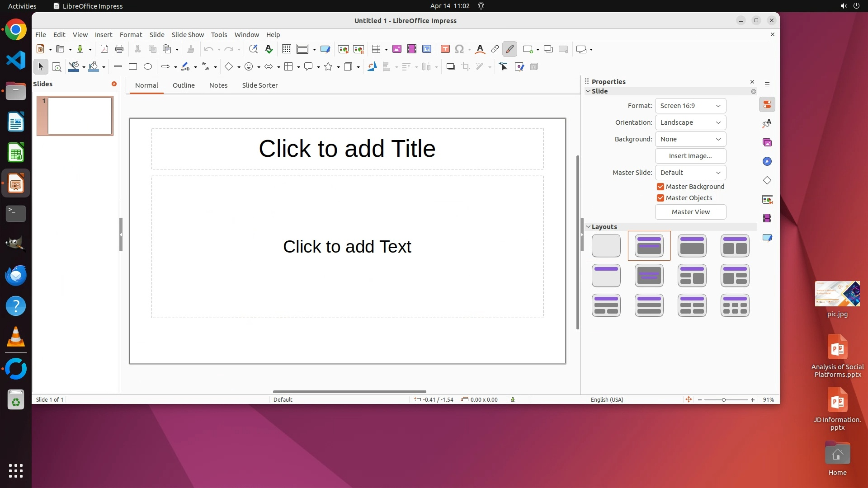Collapse the Layouts section

click(x=589, y=227)
